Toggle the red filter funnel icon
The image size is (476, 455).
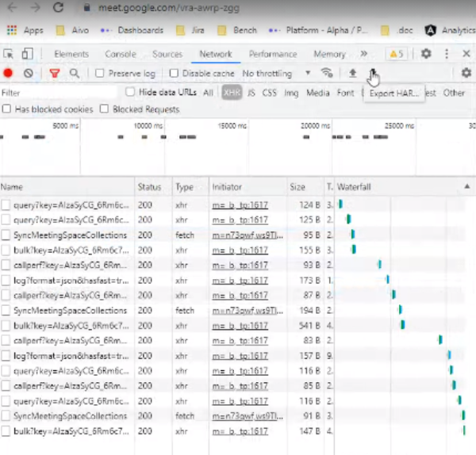55,73
